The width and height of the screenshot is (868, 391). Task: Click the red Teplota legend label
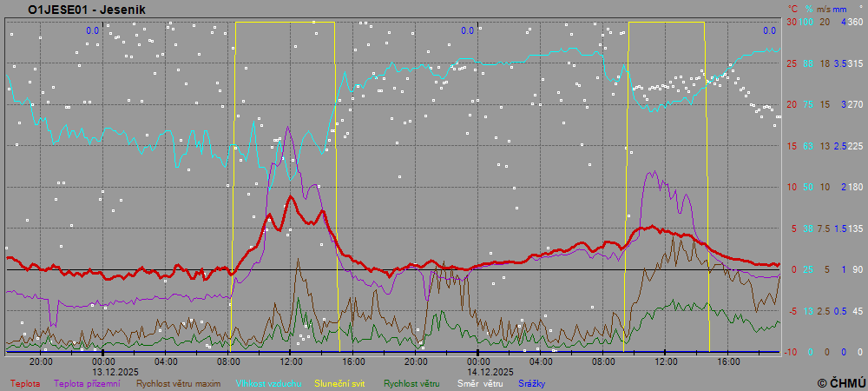tap(23, 382)
